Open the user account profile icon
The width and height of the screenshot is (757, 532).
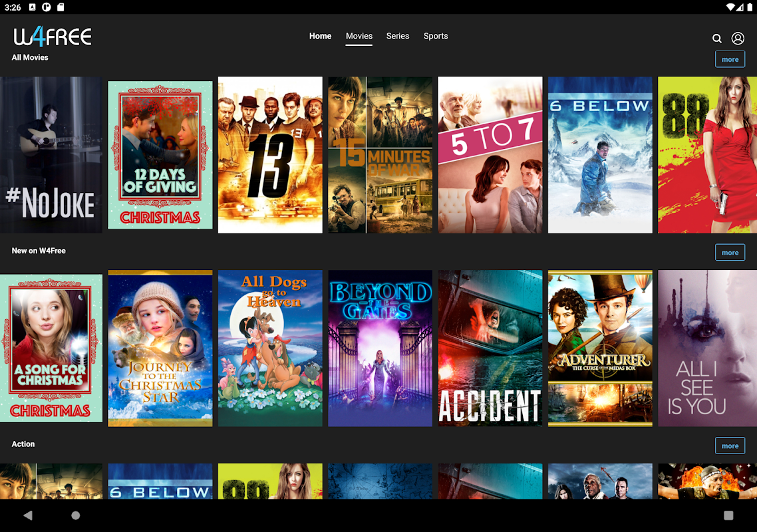[x=738, y=38]
